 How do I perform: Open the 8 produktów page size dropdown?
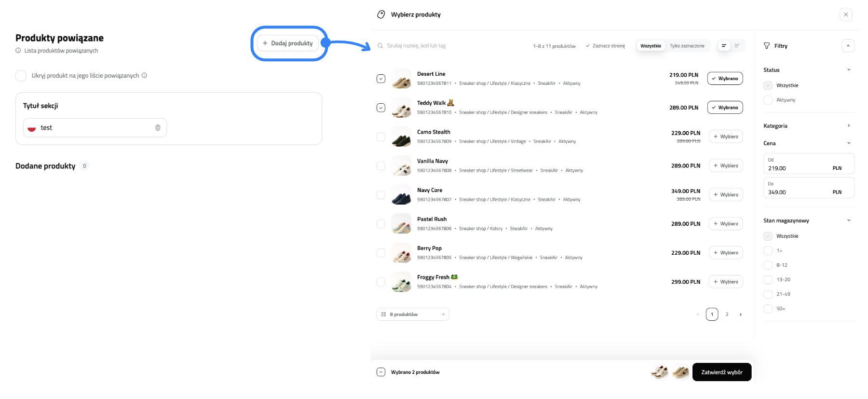click(413, 315)
